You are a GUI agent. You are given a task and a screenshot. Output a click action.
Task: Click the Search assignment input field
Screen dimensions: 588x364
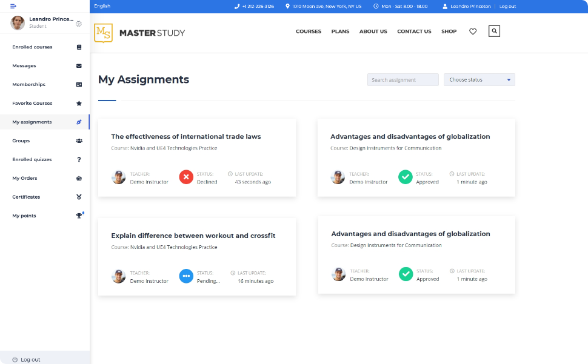coord(403,80)
